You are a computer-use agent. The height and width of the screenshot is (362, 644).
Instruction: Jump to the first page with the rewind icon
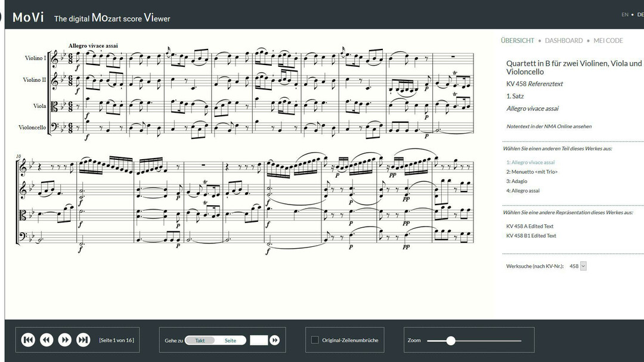tap(27, 339)
